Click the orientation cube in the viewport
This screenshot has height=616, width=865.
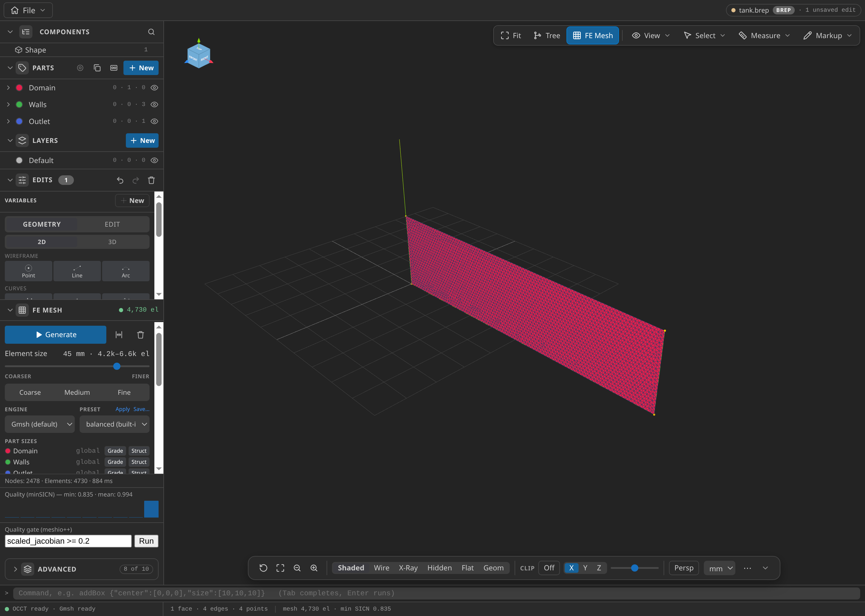coord(199,55)
